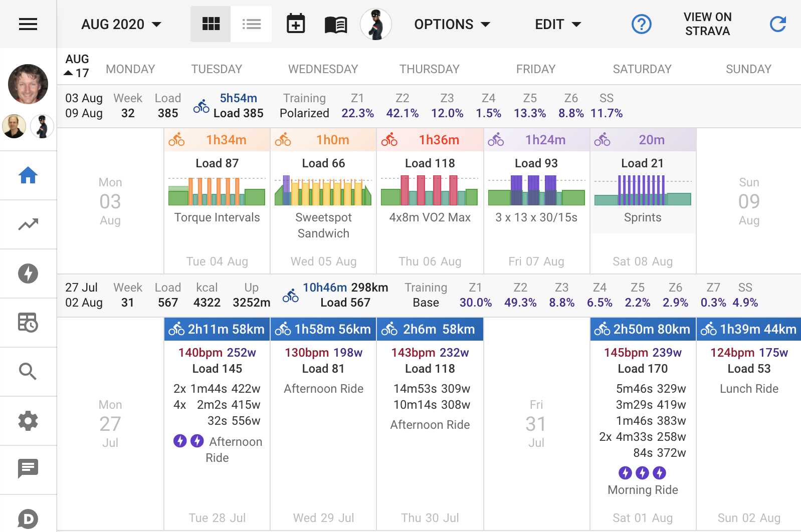Go to the fitness trend chart page

coord(28,224)
